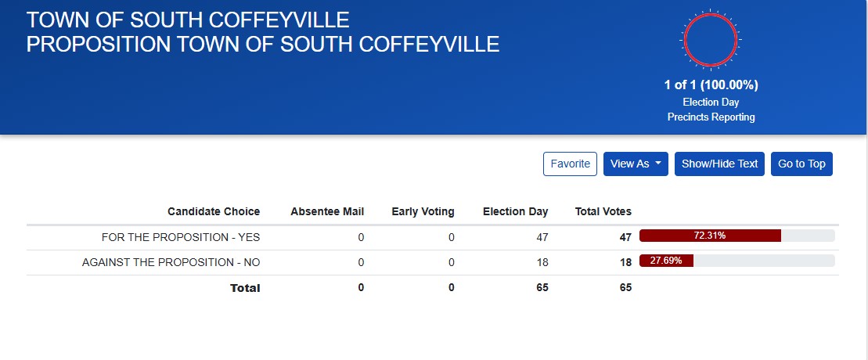Select the AGAINST THE PROPOSITION - NO row
This screenshot has height=360, width=868.
[x=171, y=262]
